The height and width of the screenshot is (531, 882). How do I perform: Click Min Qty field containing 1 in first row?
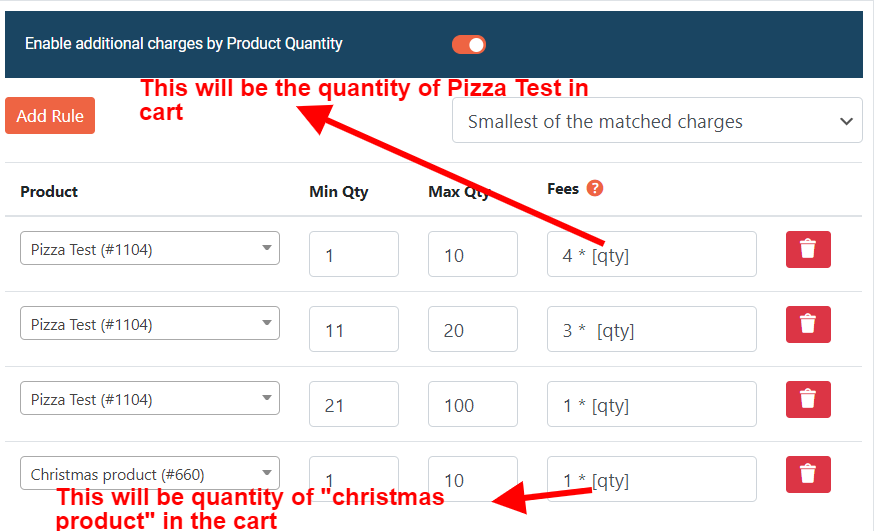coord(354,255)
